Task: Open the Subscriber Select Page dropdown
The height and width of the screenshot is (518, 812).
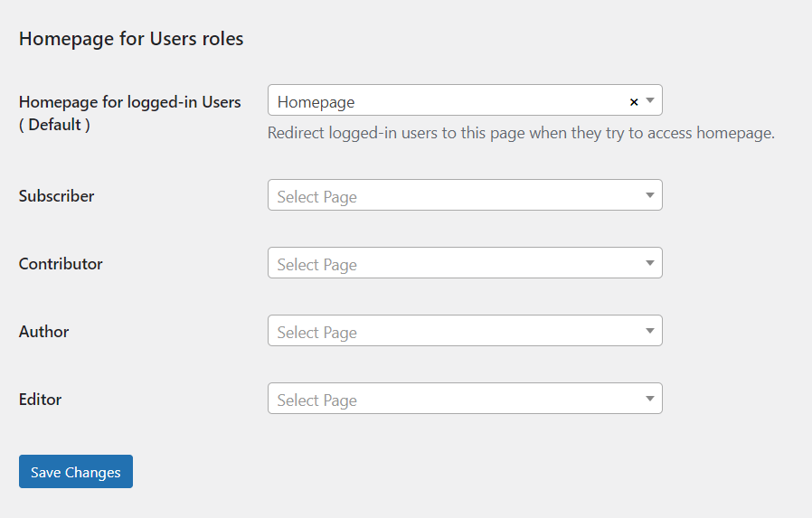Action: click(x=452, y=195)
